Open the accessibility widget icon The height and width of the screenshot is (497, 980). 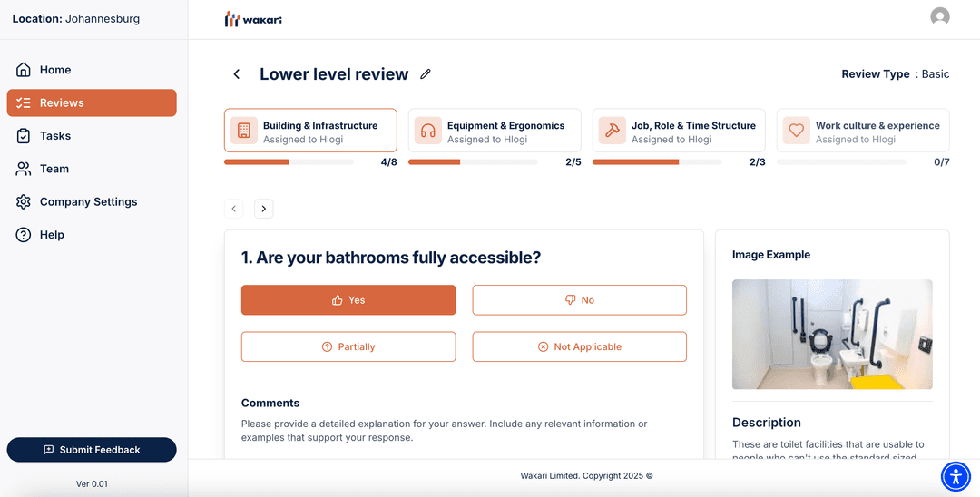pyautogui.click(x=955, y=476)
